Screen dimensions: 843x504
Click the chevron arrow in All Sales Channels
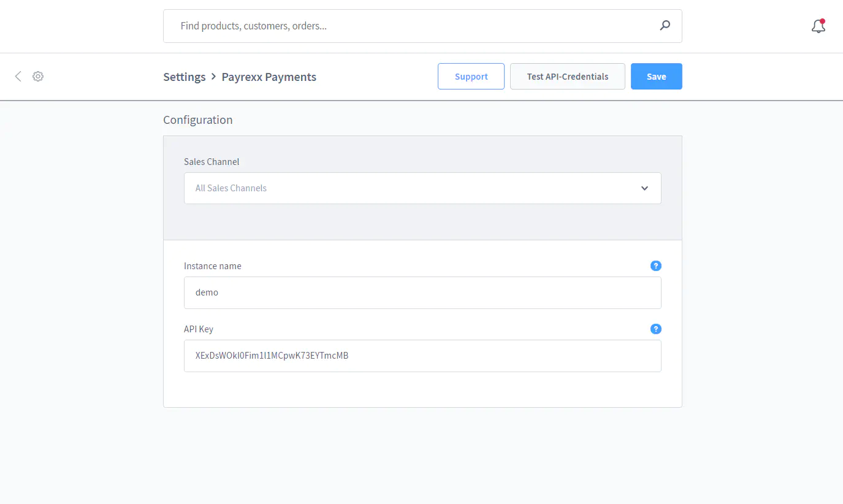tap(644, 188)
